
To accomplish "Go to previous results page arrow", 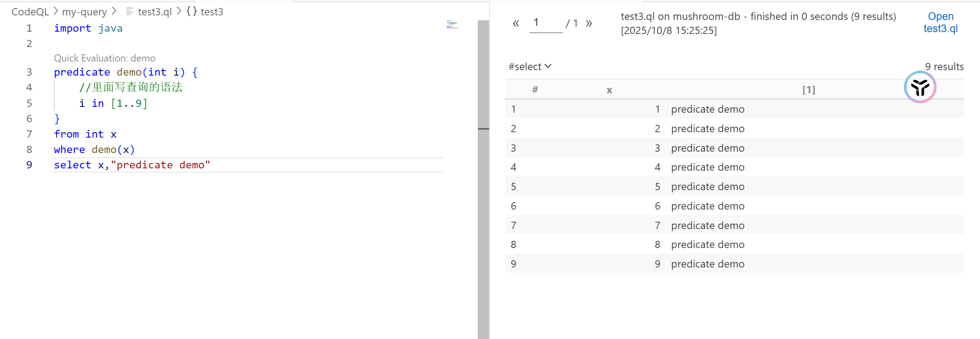I will (516, 24).
